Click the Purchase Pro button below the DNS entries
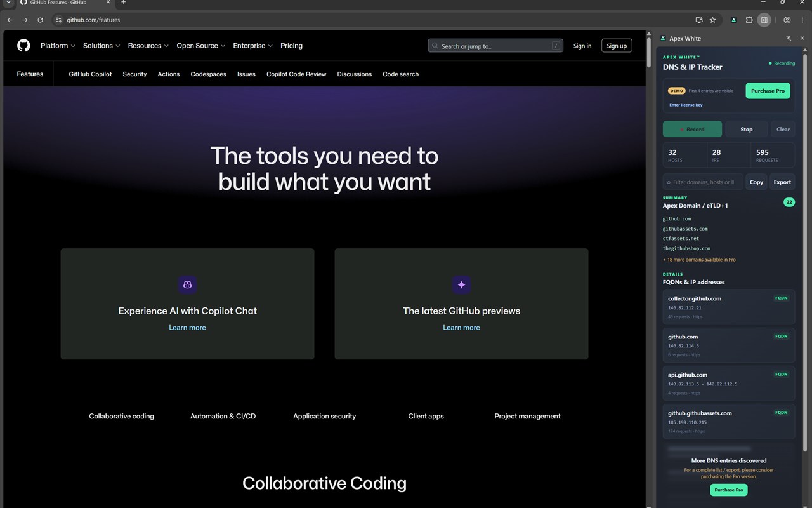Image resolution: width=812 pixels, height=508 pixels. click(729, 490)
